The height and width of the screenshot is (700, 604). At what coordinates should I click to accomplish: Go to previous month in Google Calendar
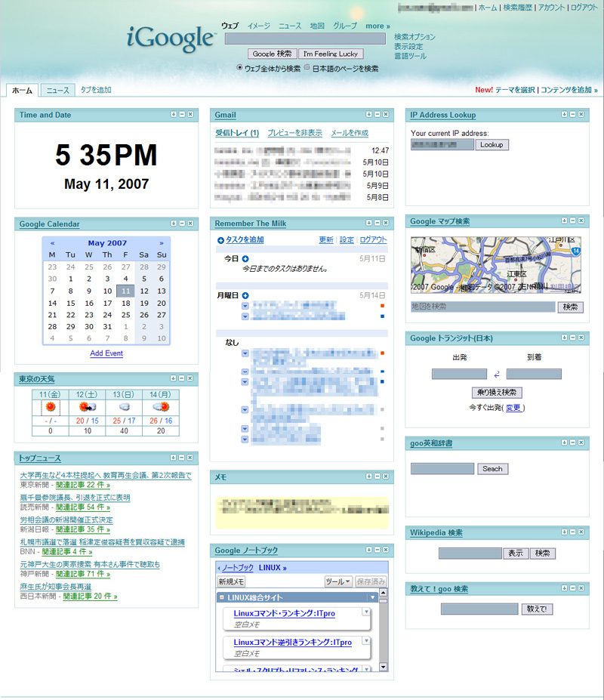click(x=52, y=243)
